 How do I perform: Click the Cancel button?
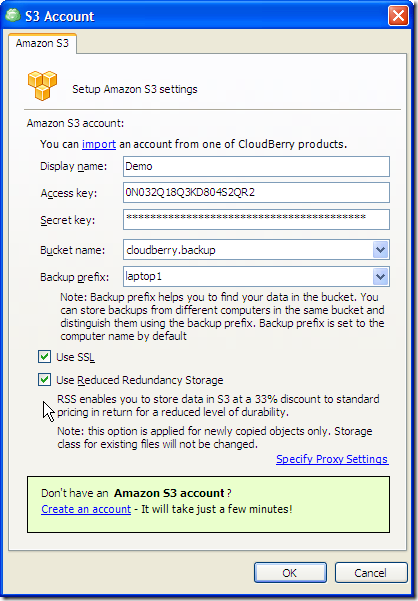pyautogui.click(x=370, y=573)
